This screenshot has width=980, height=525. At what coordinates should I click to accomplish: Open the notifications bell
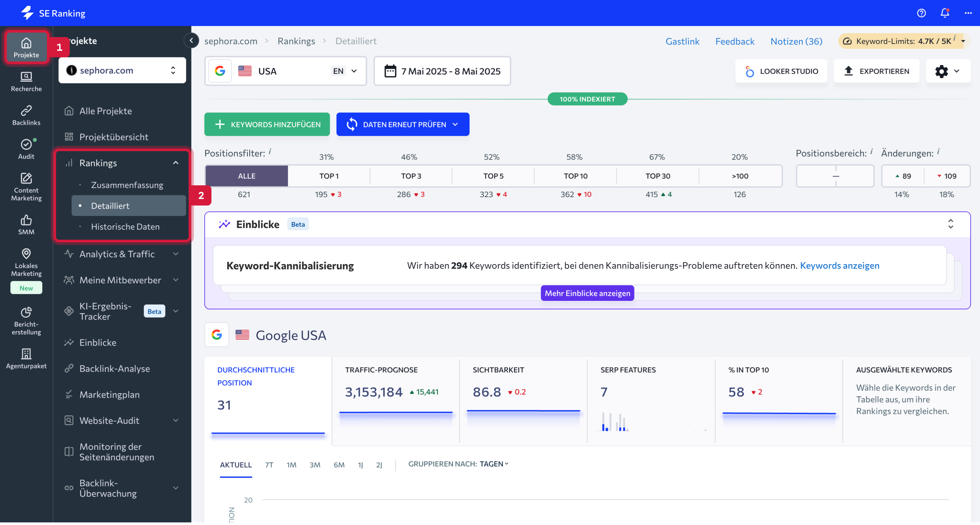tap(944, 13)
